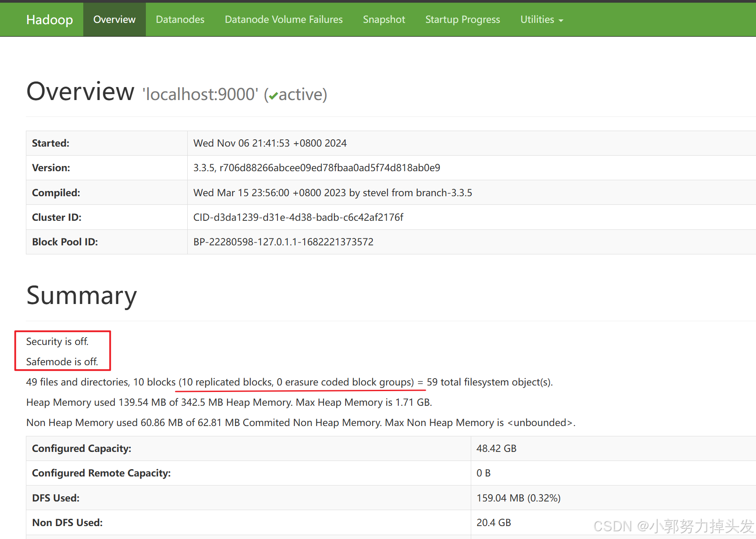This screenshot has width=756, height=539.
Task: Click the Non DFS Used: label
Action: tap(67, 523)
